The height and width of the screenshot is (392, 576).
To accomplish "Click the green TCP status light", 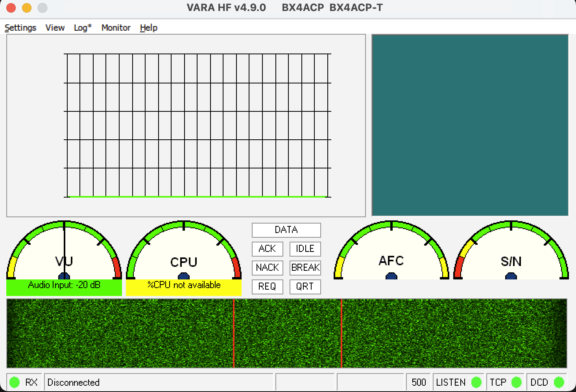I will (516, 382).
